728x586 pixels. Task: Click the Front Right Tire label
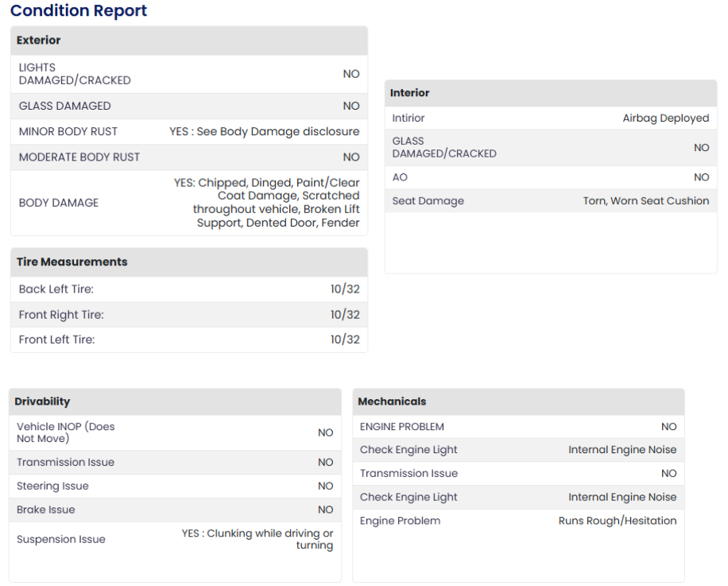click(x=61, y=315)
